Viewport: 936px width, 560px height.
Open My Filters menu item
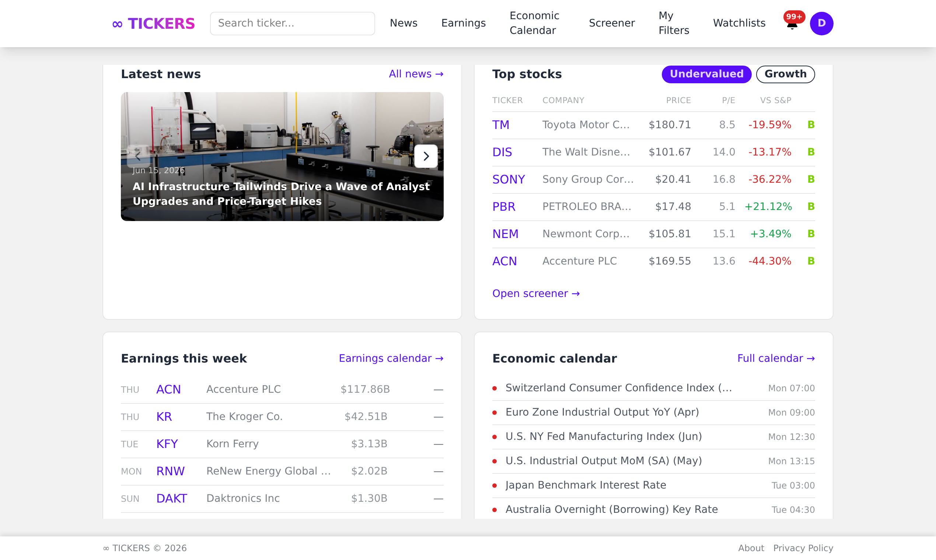tap(674, 24)
